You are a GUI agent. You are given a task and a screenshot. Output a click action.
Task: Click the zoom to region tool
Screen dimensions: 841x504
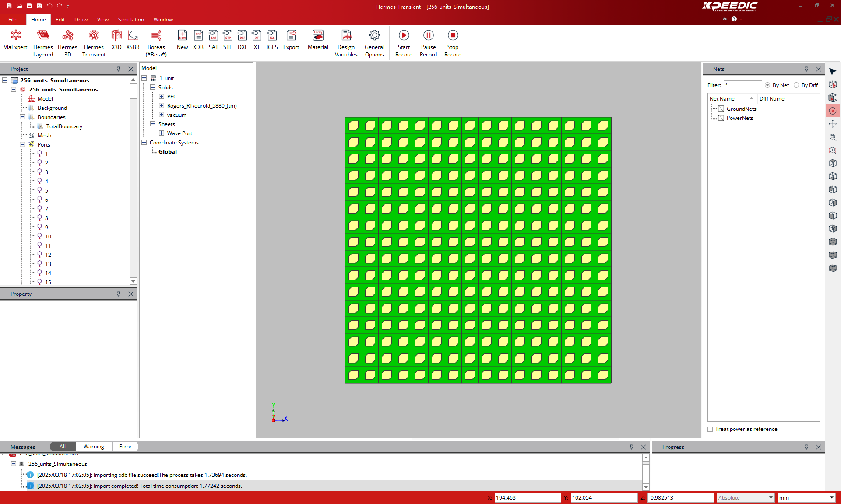833,150
